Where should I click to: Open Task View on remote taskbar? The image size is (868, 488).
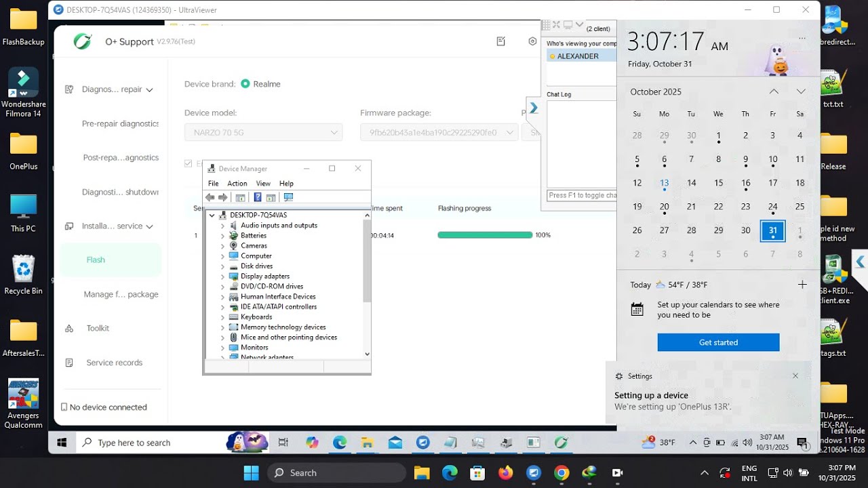pyautogui.click(x=283, y=443)
